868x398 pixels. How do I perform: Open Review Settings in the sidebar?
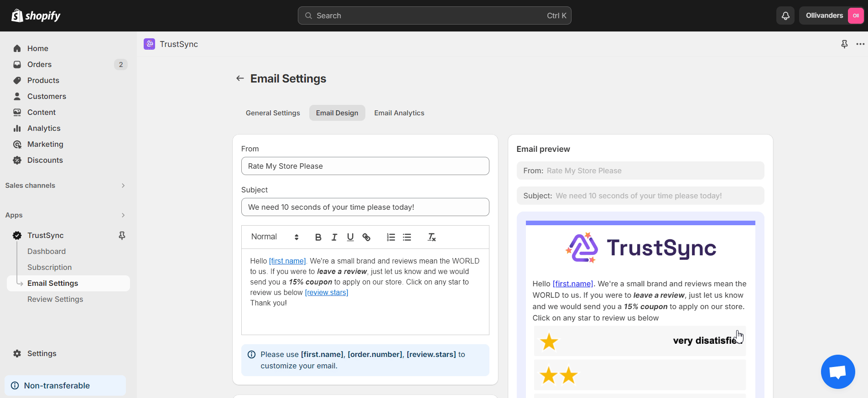55,299
